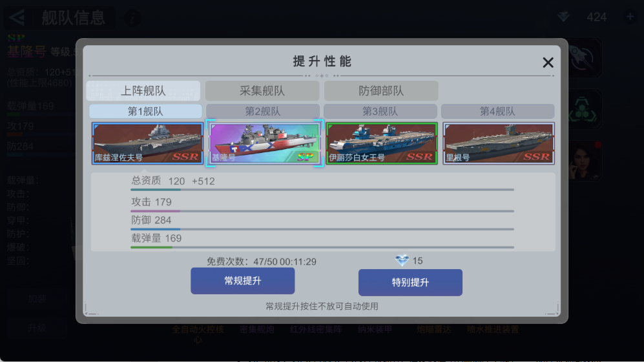The width and height of the screenshot is (644, 362).
Task: Select the 第4舰队 sub-tab
Action: click(498, 111)
